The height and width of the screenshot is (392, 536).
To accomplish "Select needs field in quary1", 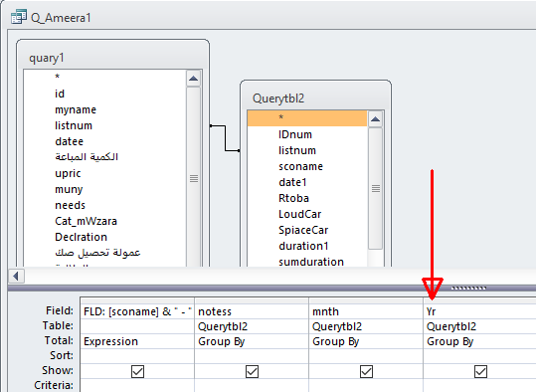I will pos(105,205).
